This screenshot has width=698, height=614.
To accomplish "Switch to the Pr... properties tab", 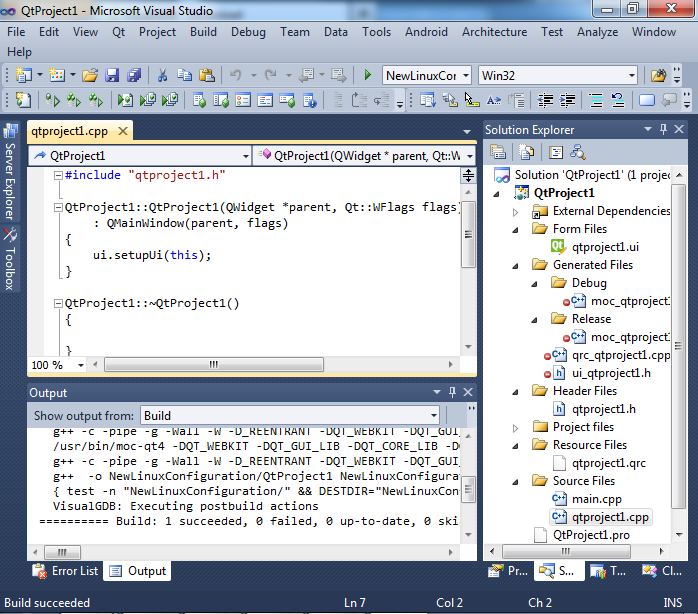I will pos(508,571).
